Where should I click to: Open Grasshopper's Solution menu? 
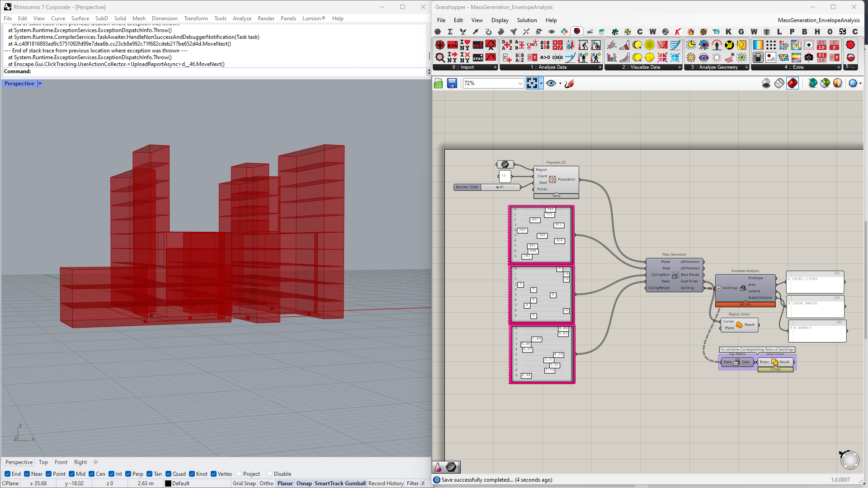(527, 20)
